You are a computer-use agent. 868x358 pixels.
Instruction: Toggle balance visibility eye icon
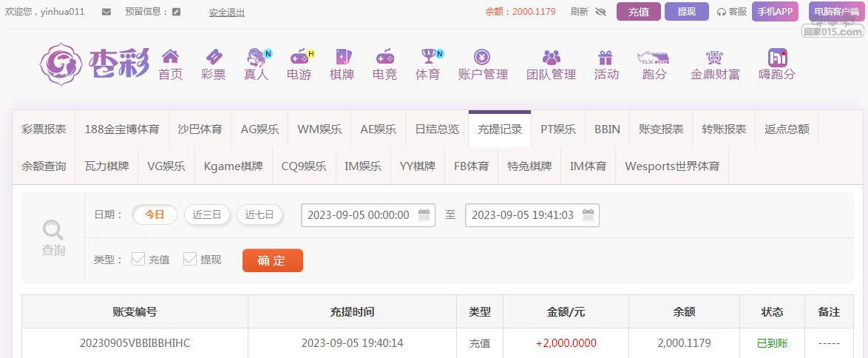[600, 12]
